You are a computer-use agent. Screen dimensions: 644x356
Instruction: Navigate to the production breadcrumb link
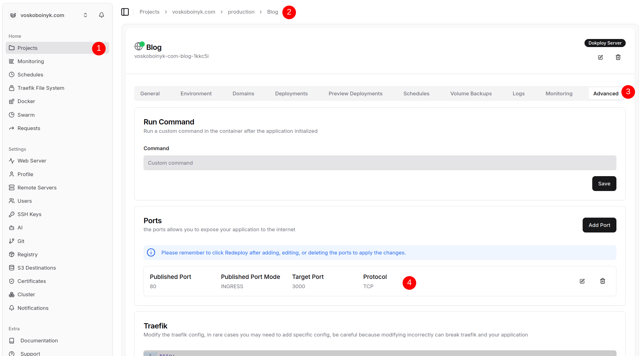click(241, 11)
